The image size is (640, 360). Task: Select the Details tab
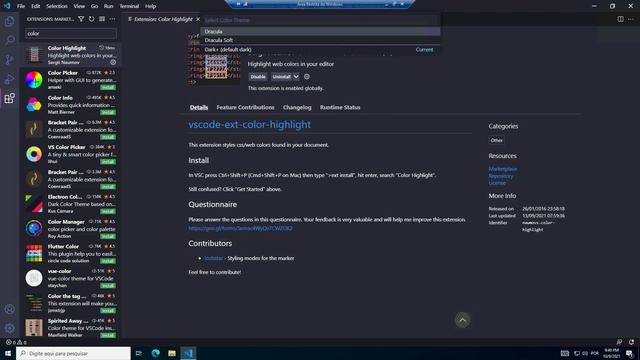[x=199, y=107]
